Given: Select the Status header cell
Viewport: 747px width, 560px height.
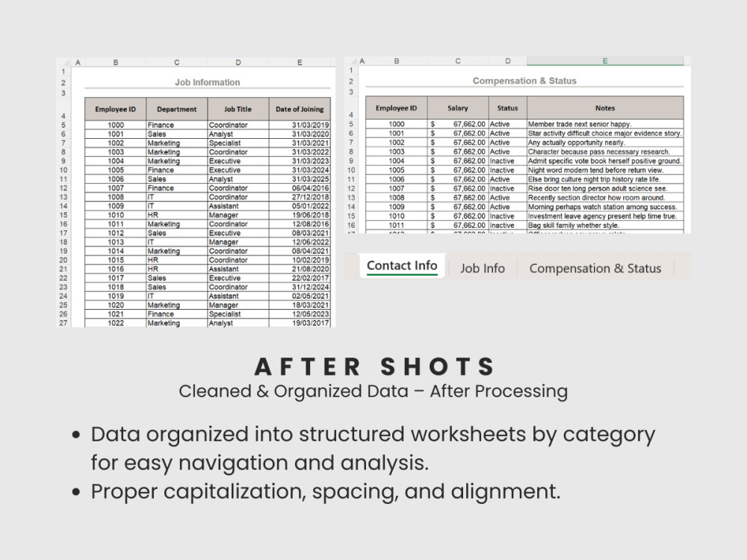Looking at the screenshot, I should tap(508, 108).
